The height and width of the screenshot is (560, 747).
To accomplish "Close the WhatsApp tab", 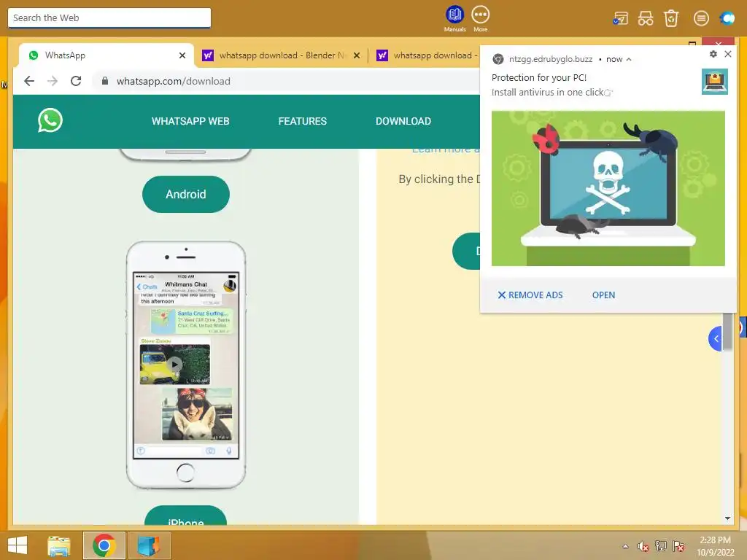I will coord(182,55).
